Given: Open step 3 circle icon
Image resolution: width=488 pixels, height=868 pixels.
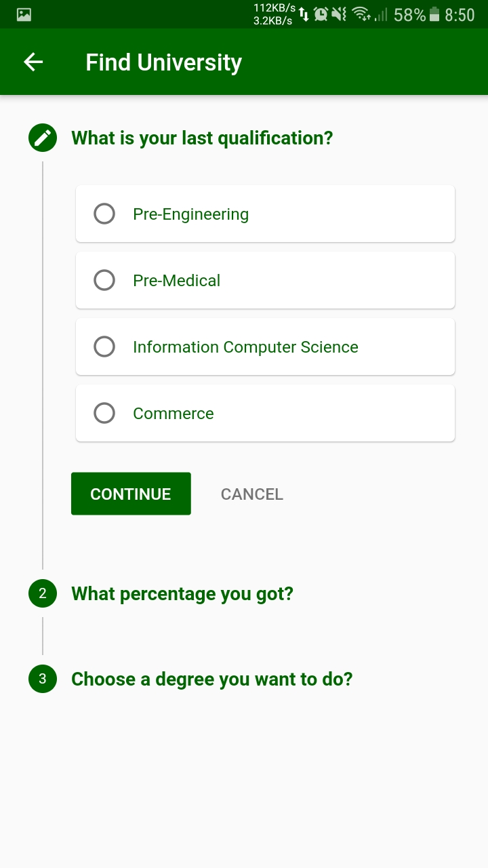Looking at the screenshot, I should (43, 679).
